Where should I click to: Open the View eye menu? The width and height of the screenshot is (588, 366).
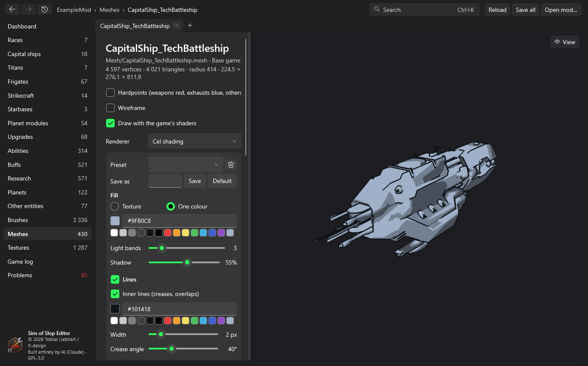564,42
